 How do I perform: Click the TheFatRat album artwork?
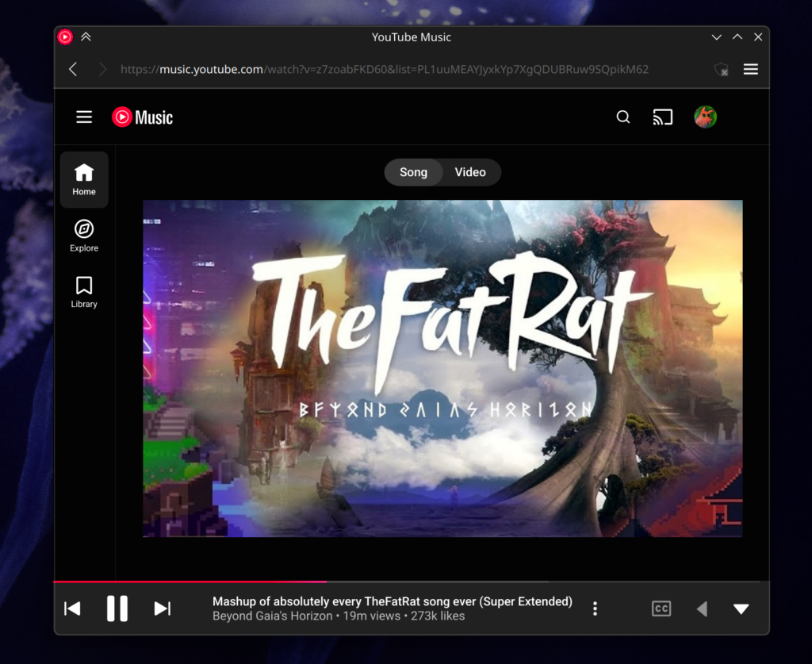[442, 368]
